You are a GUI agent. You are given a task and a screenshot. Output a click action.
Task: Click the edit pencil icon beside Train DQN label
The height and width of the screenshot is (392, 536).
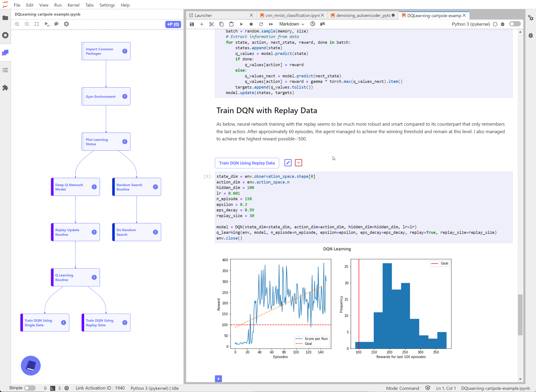[288, 163]
